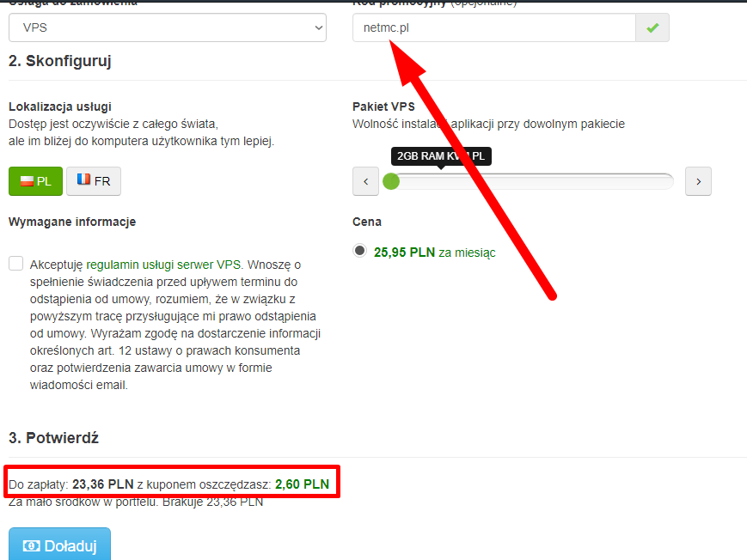Focus the promo code field containing netmc.pl
The height and width of the screenshot is (560, 747).
click(493, 27)
